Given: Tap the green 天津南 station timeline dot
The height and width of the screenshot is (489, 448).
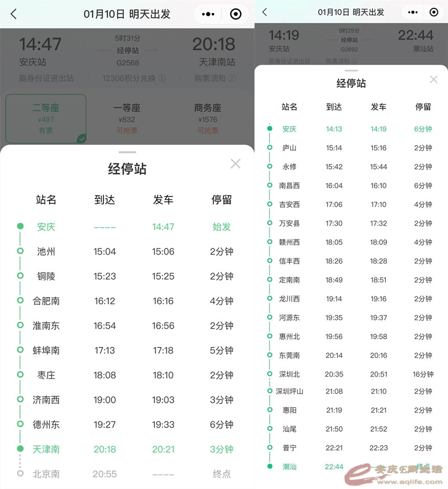Looking at the screenshot, I should pos(20,449).
